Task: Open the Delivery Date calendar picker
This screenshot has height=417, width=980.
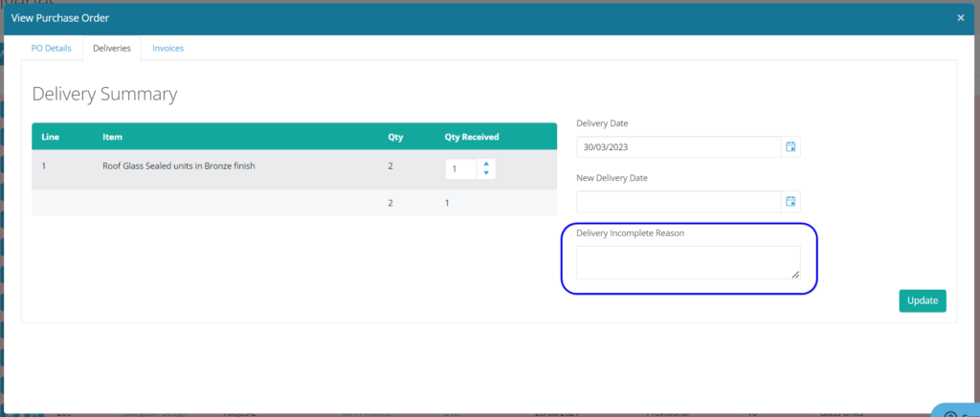Action: tap(791, 147)
